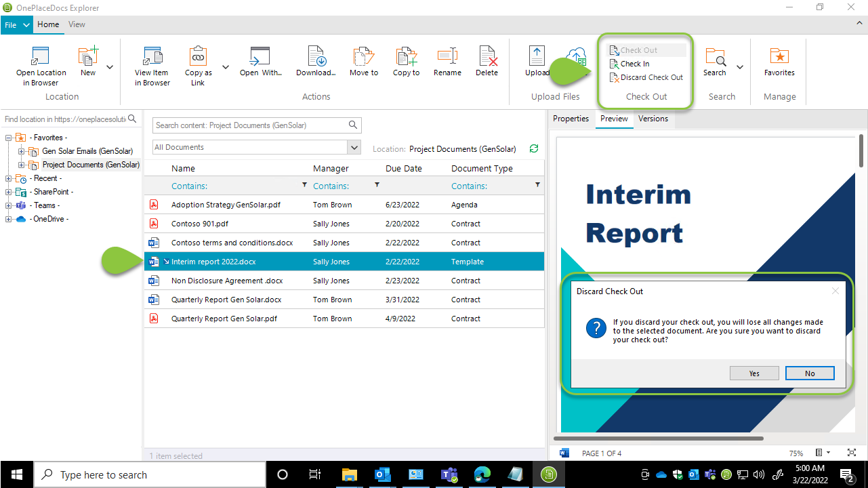Click the Move to icon
This screenshot has height=488, width=868.
point(364,56)
